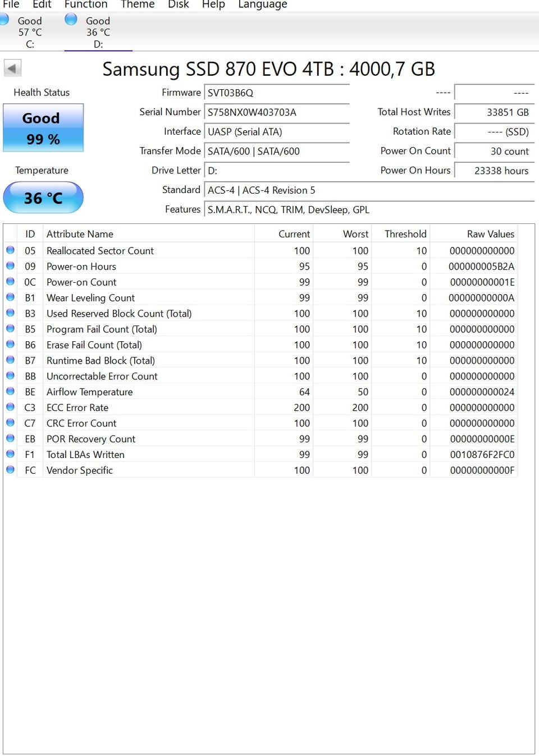Screen dimensions: 539x756
Task: Select the D: drive tab
Action: [x=98, y=33]
